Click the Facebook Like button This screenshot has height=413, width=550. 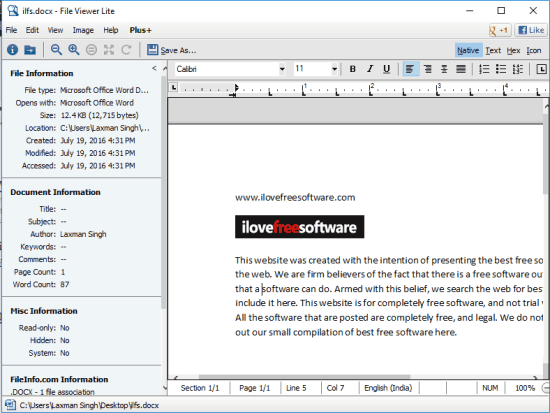point(531,30)
